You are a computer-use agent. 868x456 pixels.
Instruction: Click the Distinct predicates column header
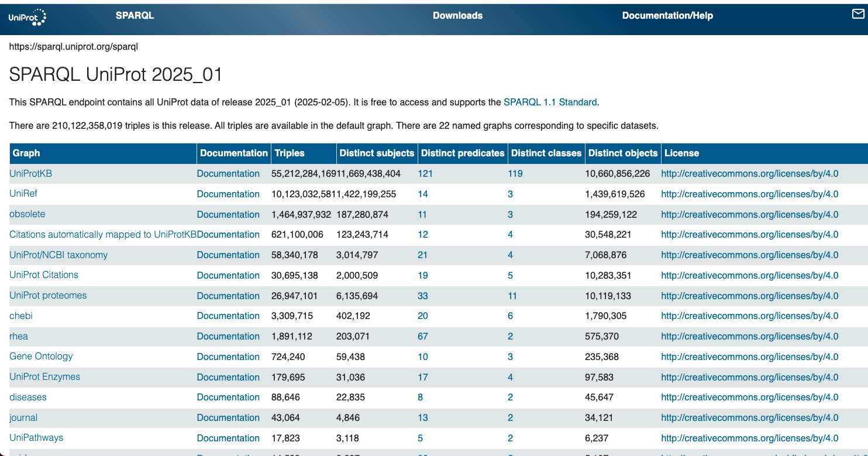463,153
